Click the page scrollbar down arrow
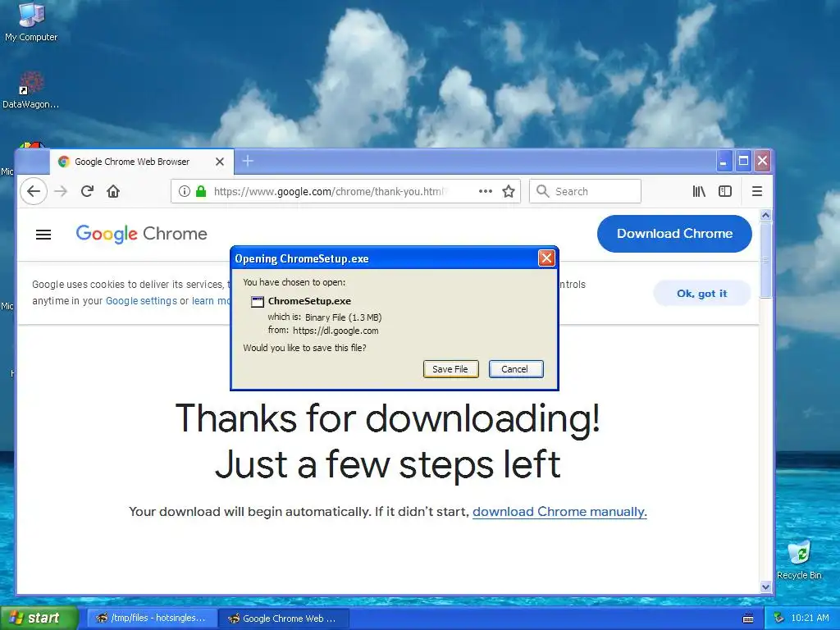The image size is (840, 630). [x=765, y=587]
